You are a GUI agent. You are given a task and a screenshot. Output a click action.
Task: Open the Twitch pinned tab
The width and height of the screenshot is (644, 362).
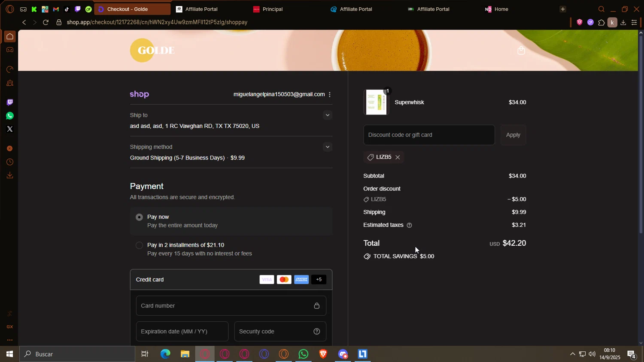point(78,9)
